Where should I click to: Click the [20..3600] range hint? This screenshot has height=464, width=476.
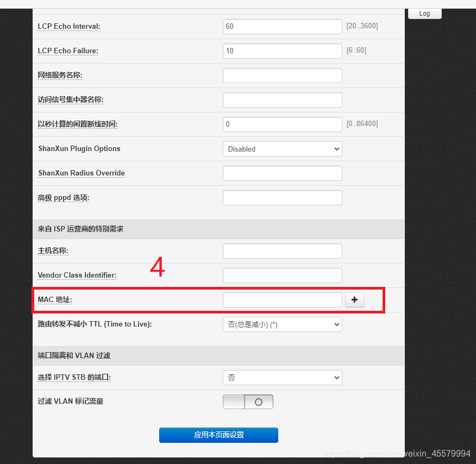[x=362, y=26]
